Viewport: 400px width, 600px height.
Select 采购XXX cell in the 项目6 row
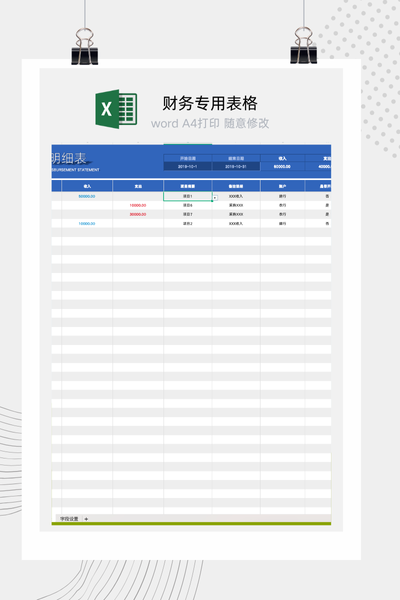(x=236, y=205)
